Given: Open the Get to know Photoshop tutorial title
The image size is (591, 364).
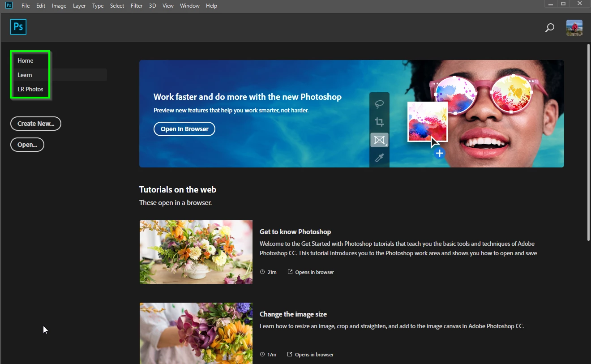Looking at the screenshot, I should tap(295, 232).
